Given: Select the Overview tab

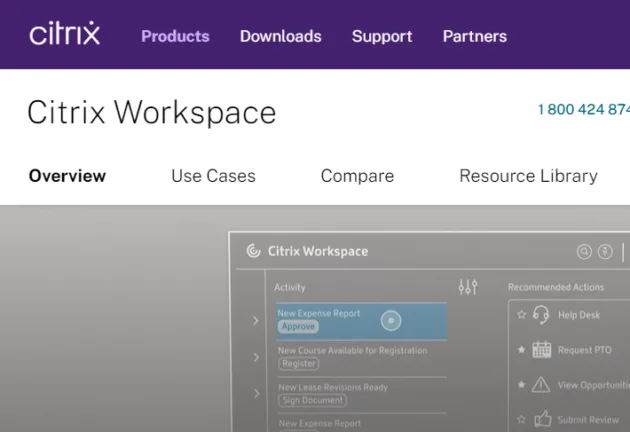Looking at the screenshot, I should pyautogui.click(x=68, y=176).
